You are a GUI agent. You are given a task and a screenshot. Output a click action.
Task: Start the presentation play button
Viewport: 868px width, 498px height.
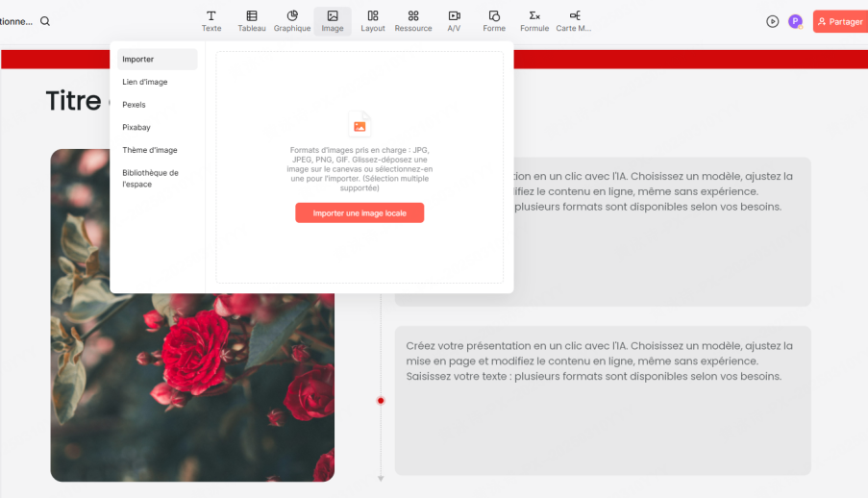pyautogui.click(x=773, y=21)
